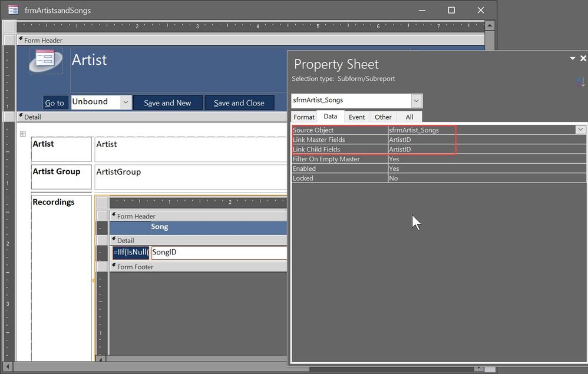Minimize the frmArtistsandSongs window
The image size is (588, 374).
[422, 10]
